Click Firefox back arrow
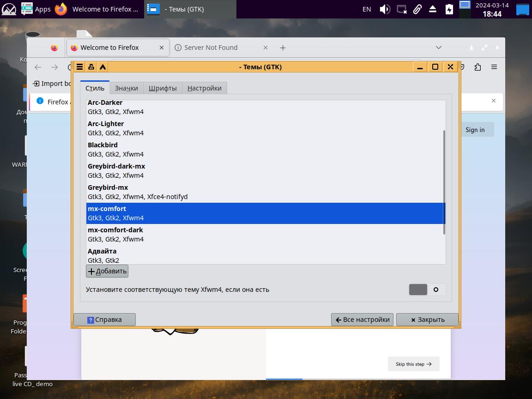The width and height of the screenshot is (532, 399). [x=38, y=67]
